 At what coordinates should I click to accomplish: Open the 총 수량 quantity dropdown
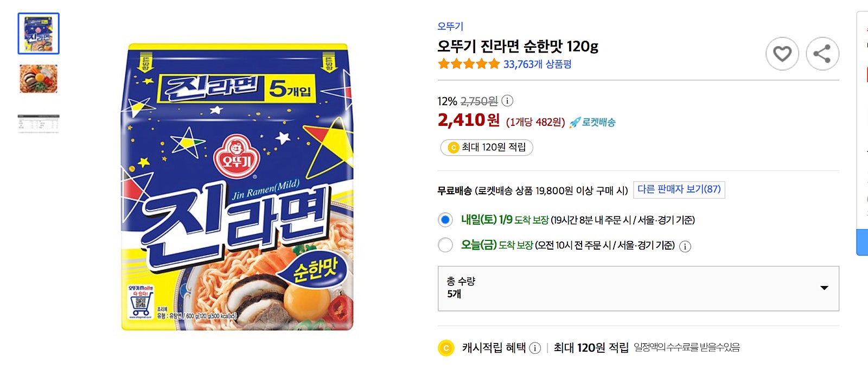pyautogui.click(x=638, y=288)
